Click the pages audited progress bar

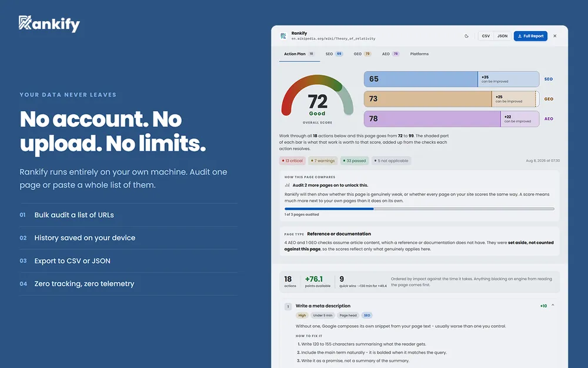pyautogui.click(x=419, y=209)
